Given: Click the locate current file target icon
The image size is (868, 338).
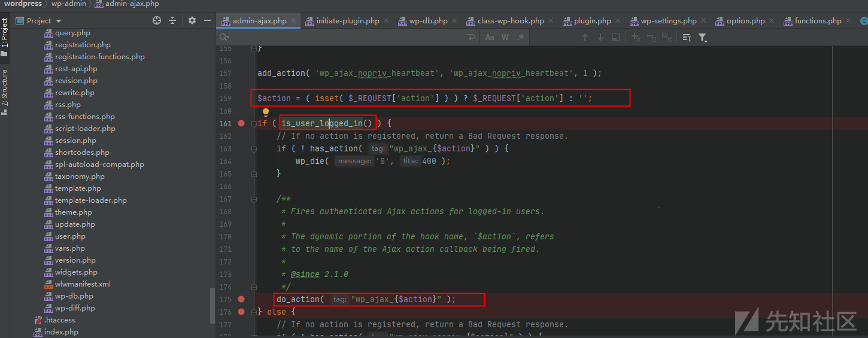Looking at the screenshot, I should 157,20.
